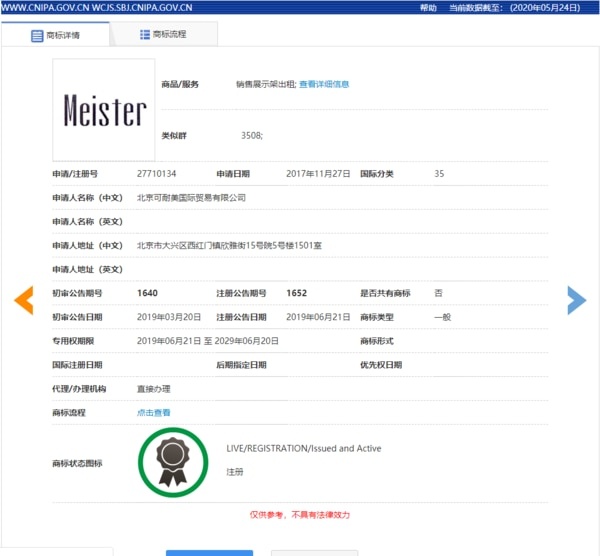The width and height of the screenshot is (600, 556).
Task: Click the 直接办理 agency value
Action: (x=153, y=389)
